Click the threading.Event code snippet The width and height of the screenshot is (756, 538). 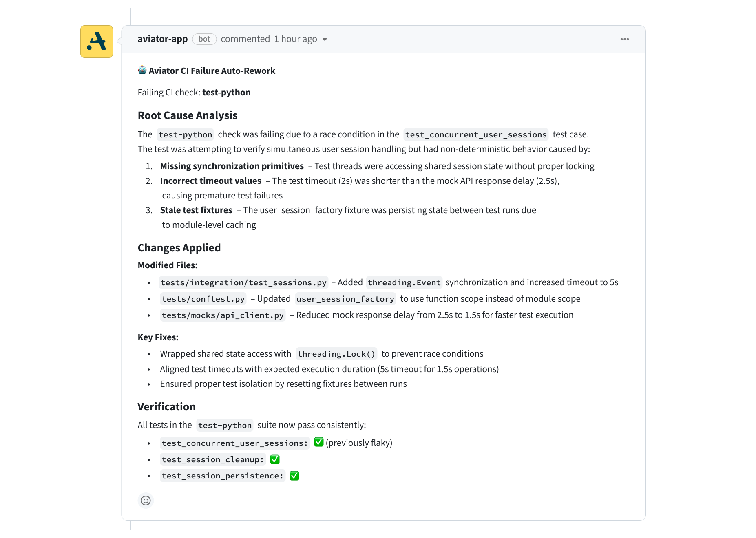(404, 282)
